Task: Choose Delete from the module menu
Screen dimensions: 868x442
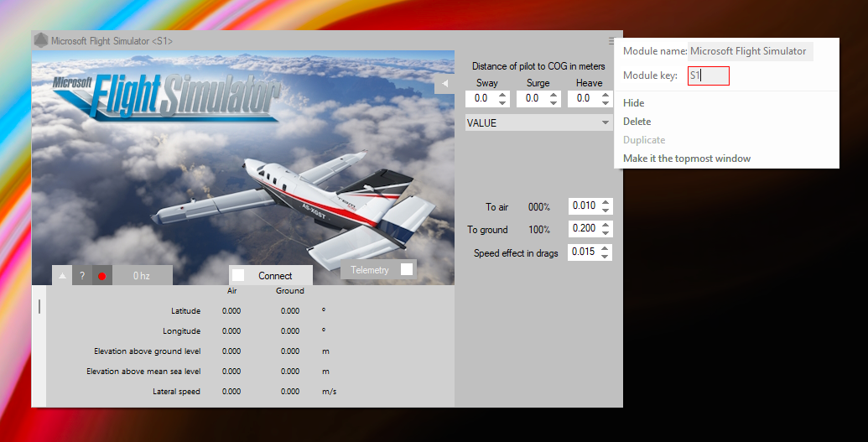Action: (x=637, y=122)
